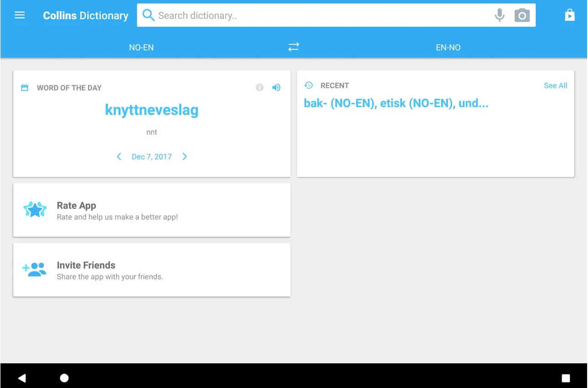Click the Collins Dictionary title
This screenshot has height=388, width=588.
pos(86,16)
